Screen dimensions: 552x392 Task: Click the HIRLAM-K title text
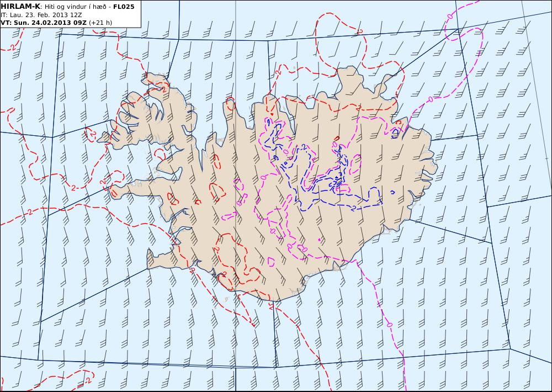(20, 6)
